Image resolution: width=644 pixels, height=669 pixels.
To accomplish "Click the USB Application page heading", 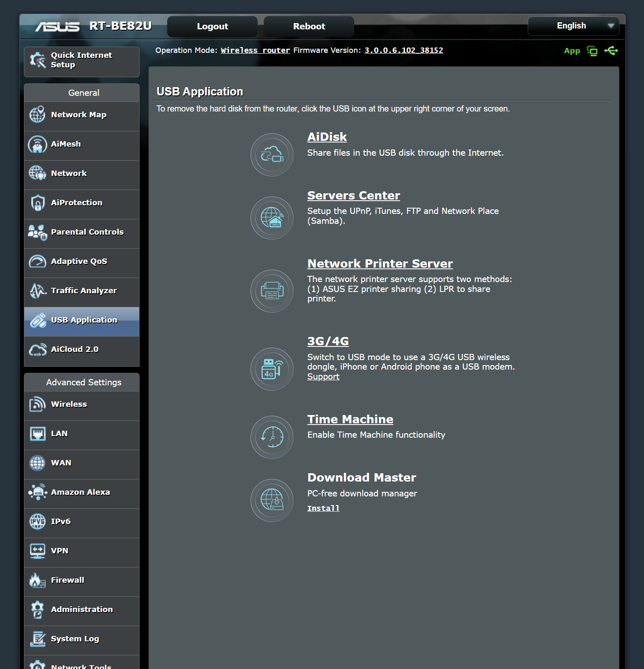I will [200, 92].
